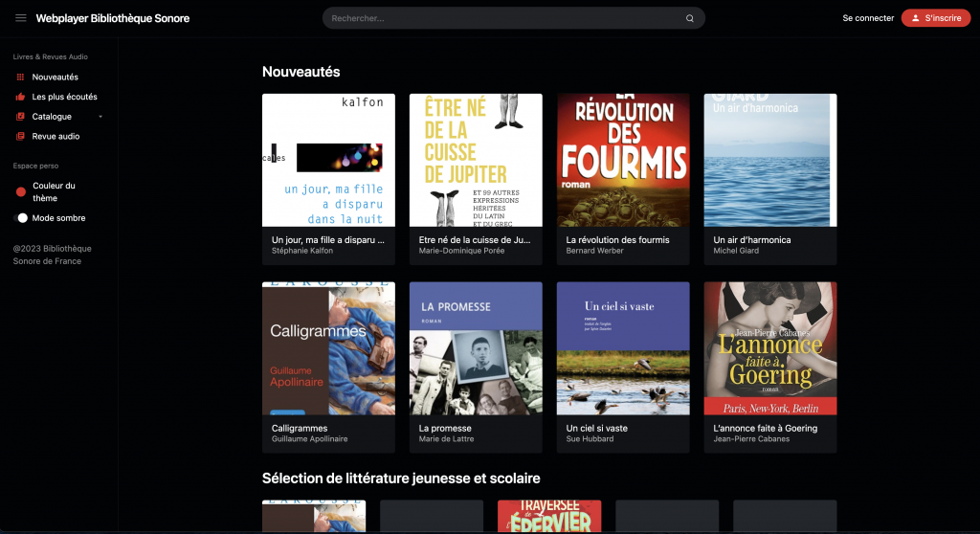Click the Couleur du thème label

[54, 192]
